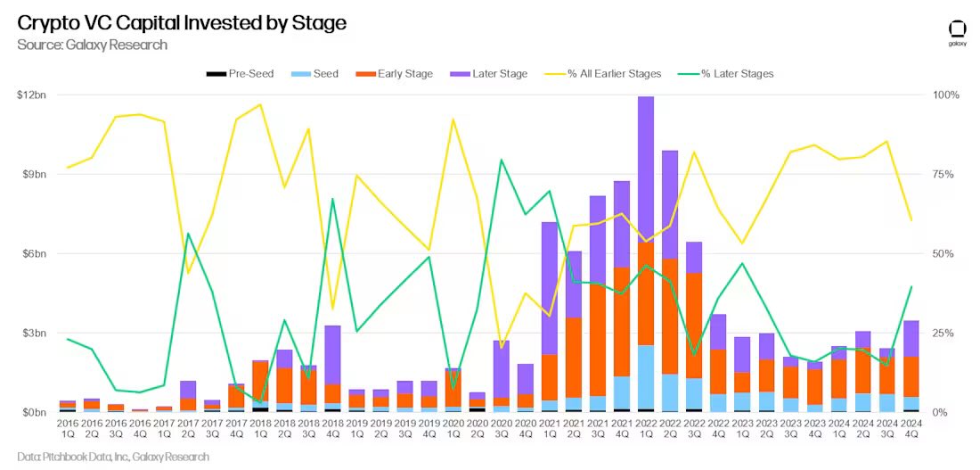Click the 'Data: Pitchbook Data, Inc., Galaxy Research' footnote
Image resolution: width=980 pixels, height=470 pixels.
[113, 457]
